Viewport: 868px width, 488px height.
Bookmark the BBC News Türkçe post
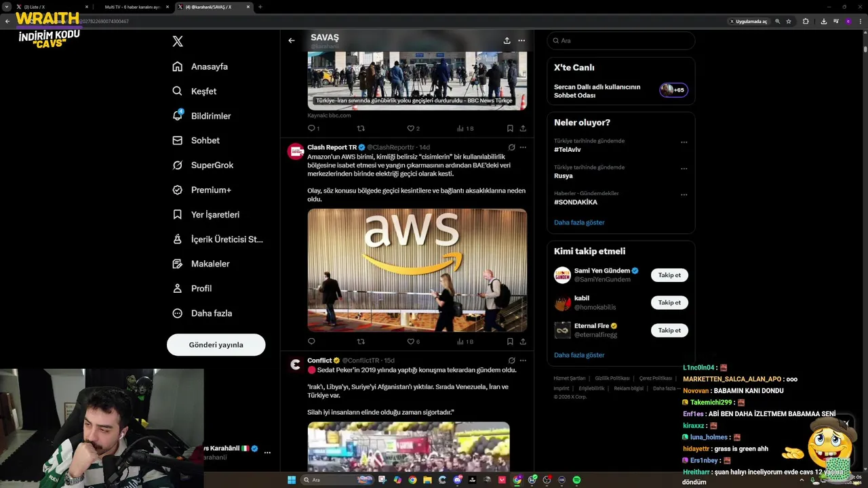point(510,128)
